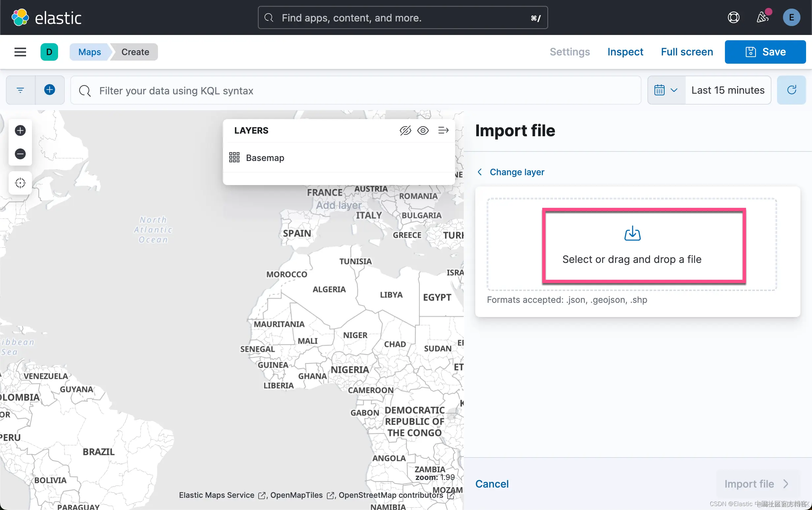Click Select or drag and drop a file area
The height and width of the screenshot is (510, 812).
pyautogui.click(x=632, y=245)
